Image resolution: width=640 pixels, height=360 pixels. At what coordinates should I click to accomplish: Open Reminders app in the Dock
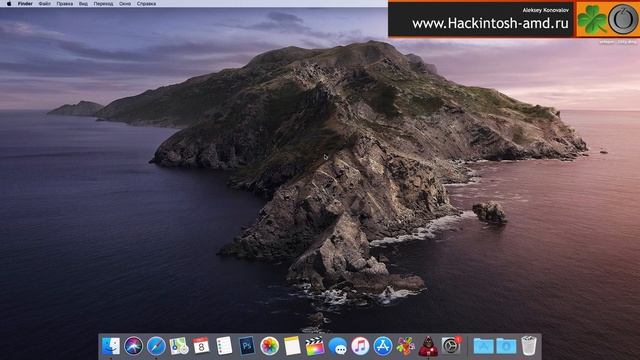pos(224,346)
